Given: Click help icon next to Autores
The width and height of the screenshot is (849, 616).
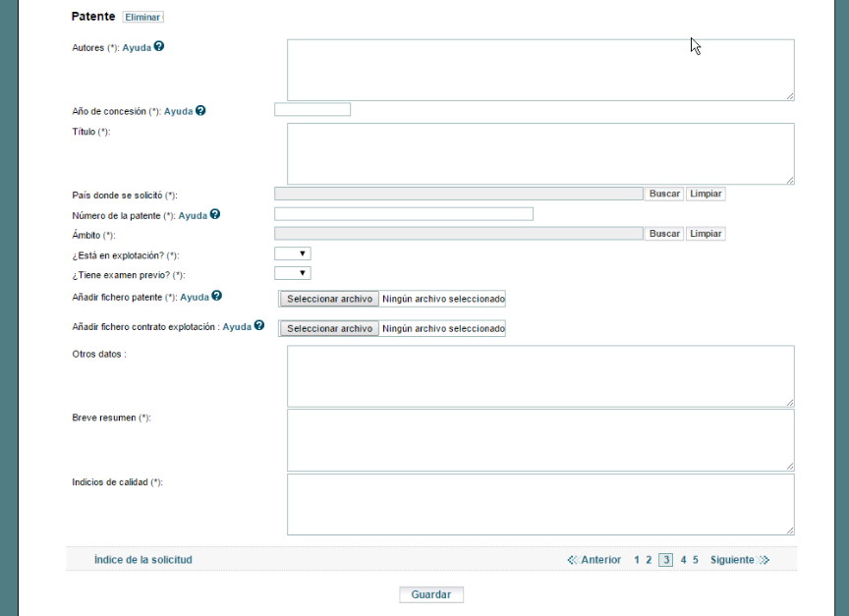Looking at the screenshot, I should point(159,46).
